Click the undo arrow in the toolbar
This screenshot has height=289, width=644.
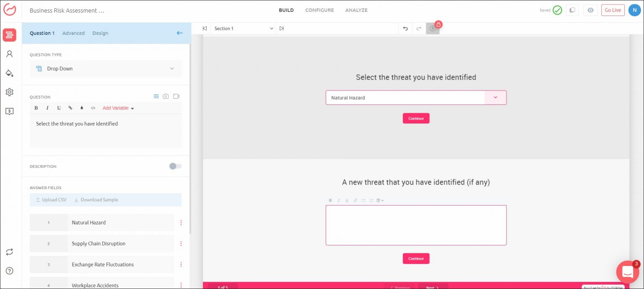point(405,29)
